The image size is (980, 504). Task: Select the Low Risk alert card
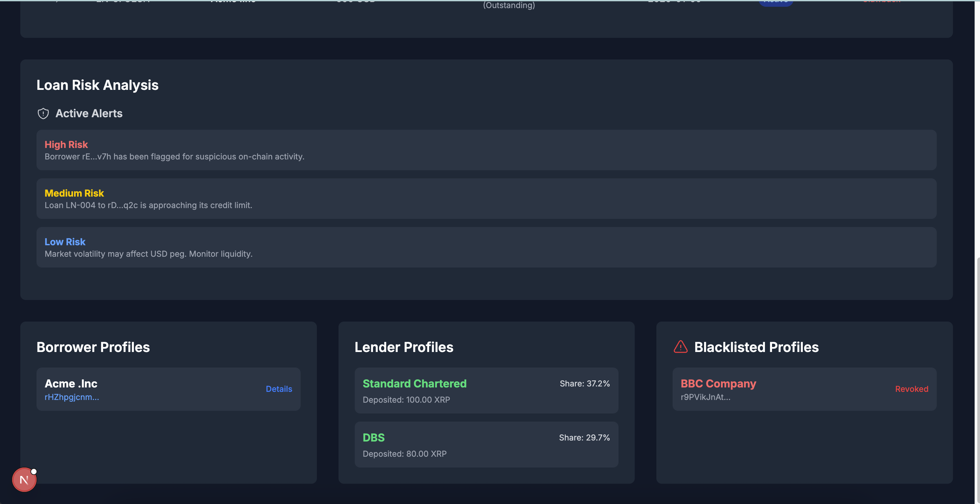click(486, 247)
